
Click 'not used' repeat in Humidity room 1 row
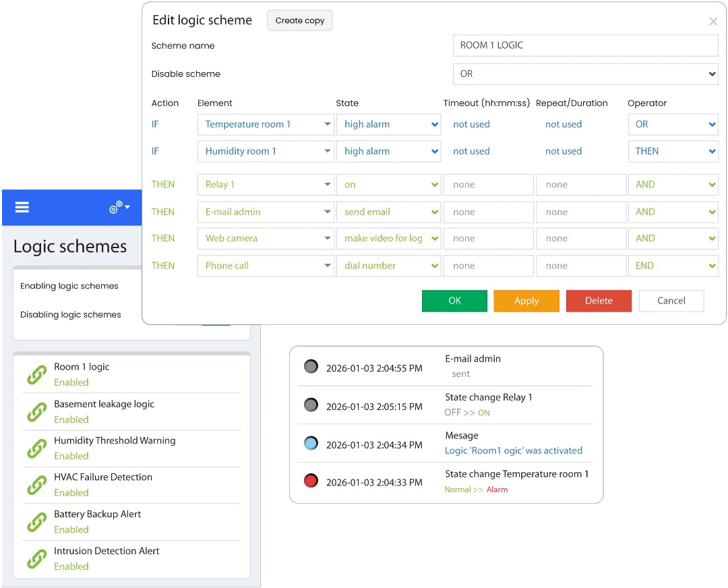(x=563, y=152)
